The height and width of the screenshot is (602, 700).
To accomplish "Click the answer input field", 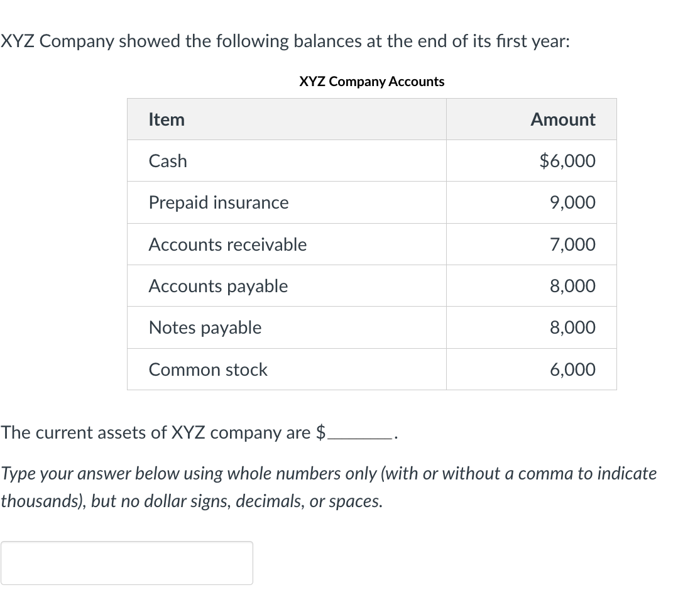I will [126, 562].
